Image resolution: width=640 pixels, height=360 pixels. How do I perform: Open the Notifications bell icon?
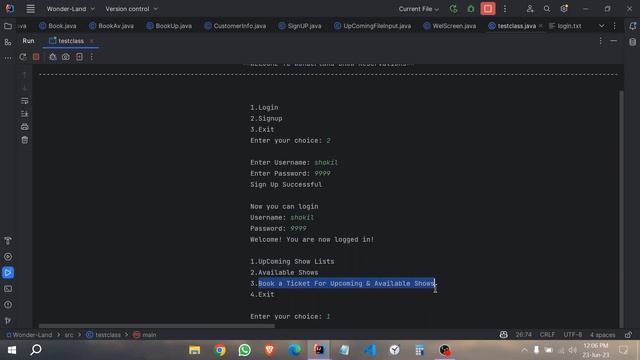tap(632, 26)
